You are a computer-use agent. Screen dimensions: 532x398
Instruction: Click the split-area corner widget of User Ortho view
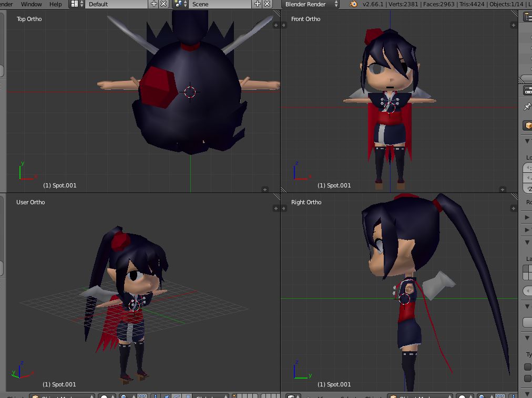pos(277,196)
